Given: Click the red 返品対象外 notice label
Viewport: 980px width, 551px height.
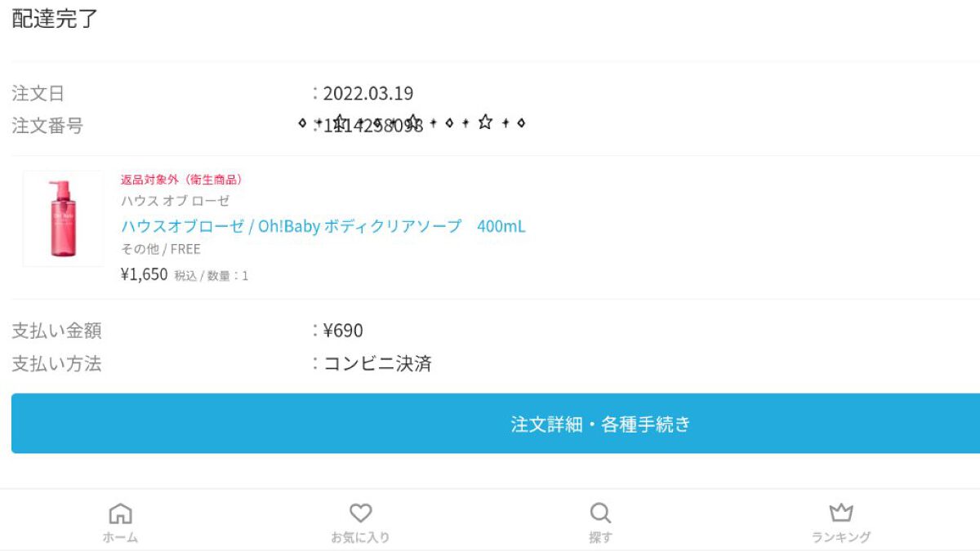Looking at the screenshot, I should tap(181, 180).
